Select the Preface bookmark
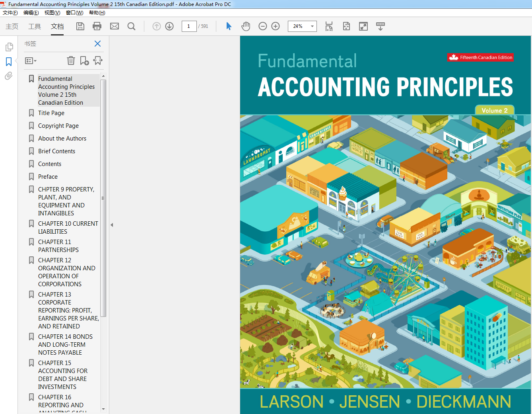 48,177
